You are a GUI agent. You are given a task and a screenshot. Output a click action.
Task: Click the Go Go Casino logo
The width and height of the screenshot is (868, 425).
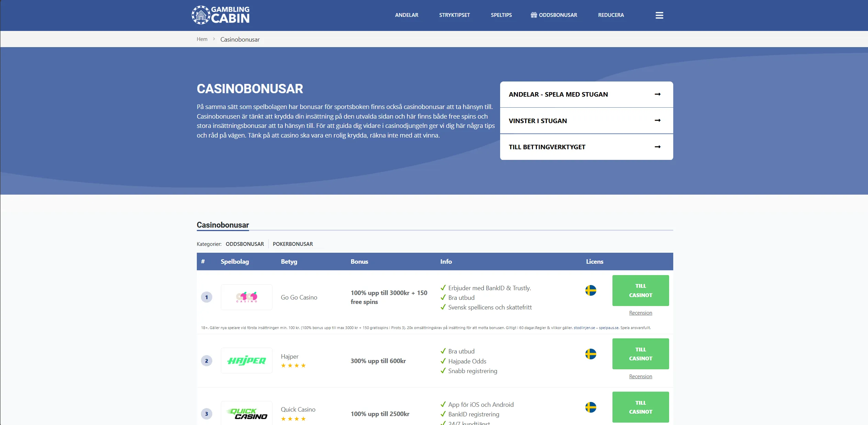coord(246,297)
